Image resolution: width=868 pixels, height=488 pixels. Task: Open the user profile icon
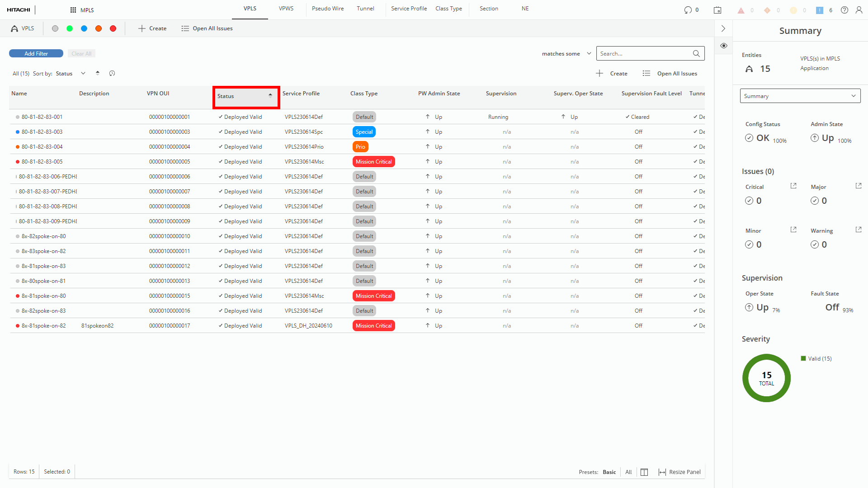[859, 10]
